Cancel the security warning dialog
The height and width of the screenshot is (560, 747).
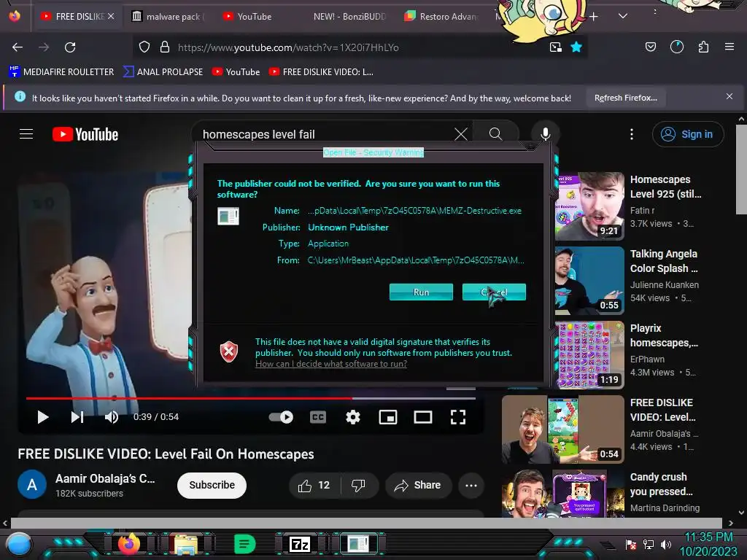point(494,292)
